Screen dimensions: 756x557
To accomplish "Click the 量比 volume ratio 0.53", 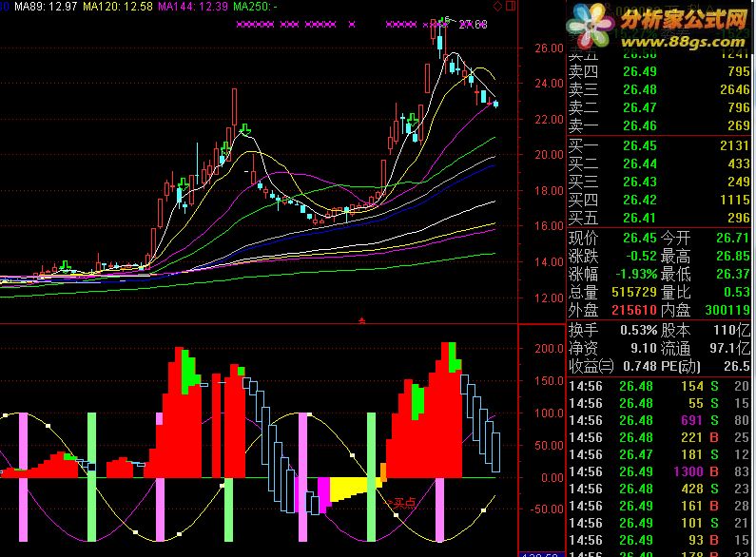I will pyautogui.click(x=737, y=293).
